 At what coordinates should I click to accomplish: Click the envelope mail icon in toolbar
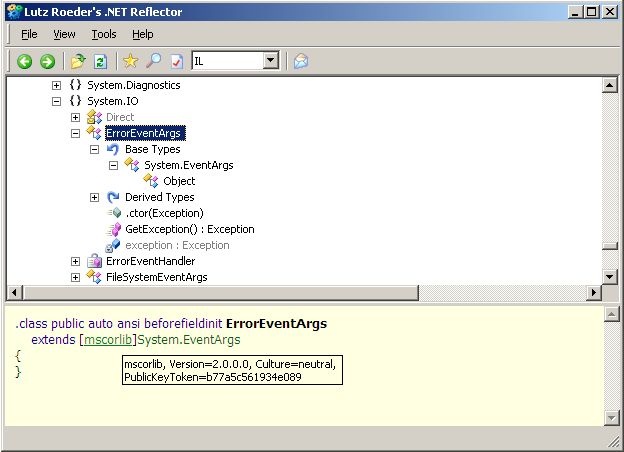pyautogui.click(x=300, y=61)
